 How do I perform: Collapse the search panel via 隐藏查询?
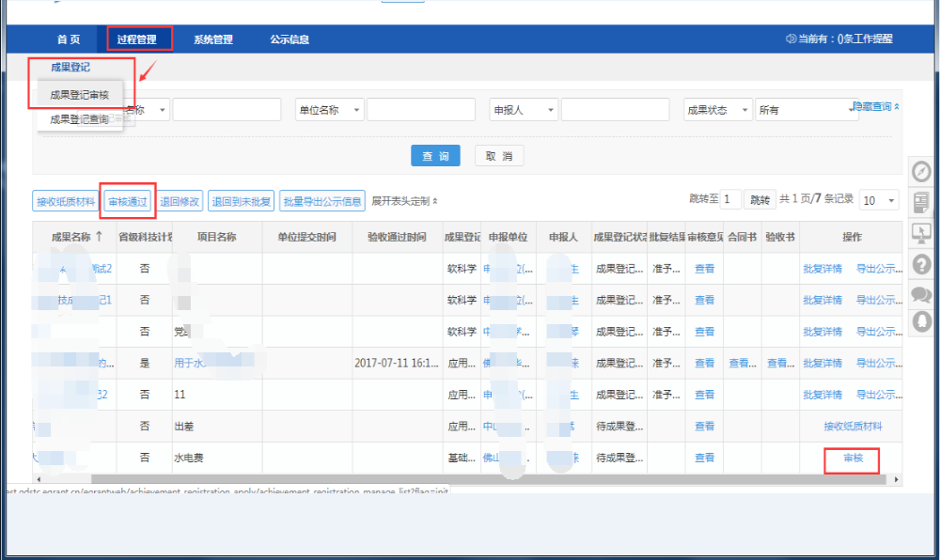875,107
